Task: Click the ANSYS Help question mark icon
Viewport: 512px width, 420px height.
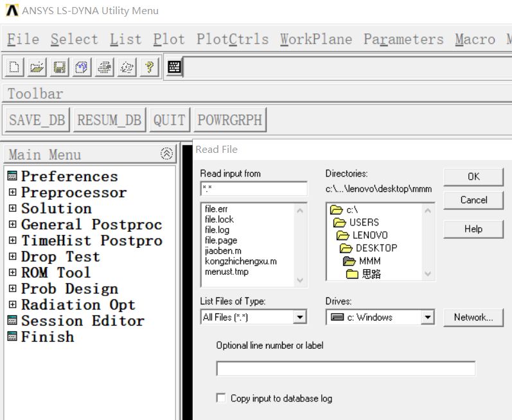Action: point(150,67)
